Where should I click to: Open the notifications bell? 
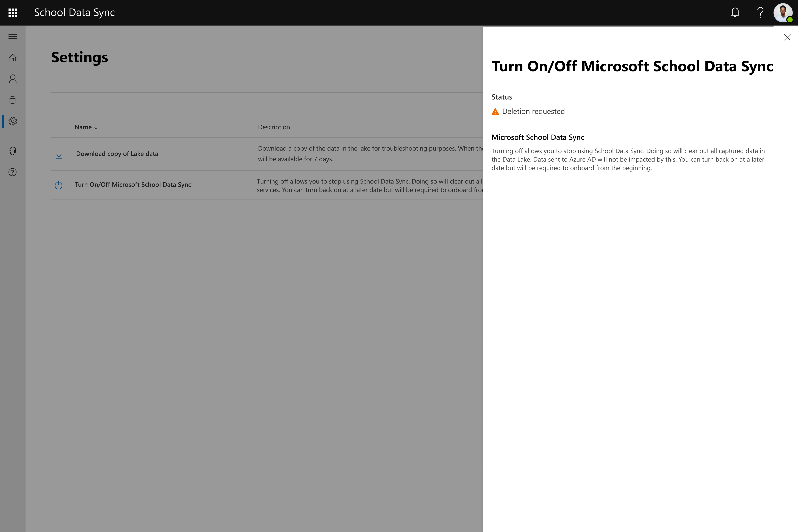pyautogui.click(x=735, y=13)
